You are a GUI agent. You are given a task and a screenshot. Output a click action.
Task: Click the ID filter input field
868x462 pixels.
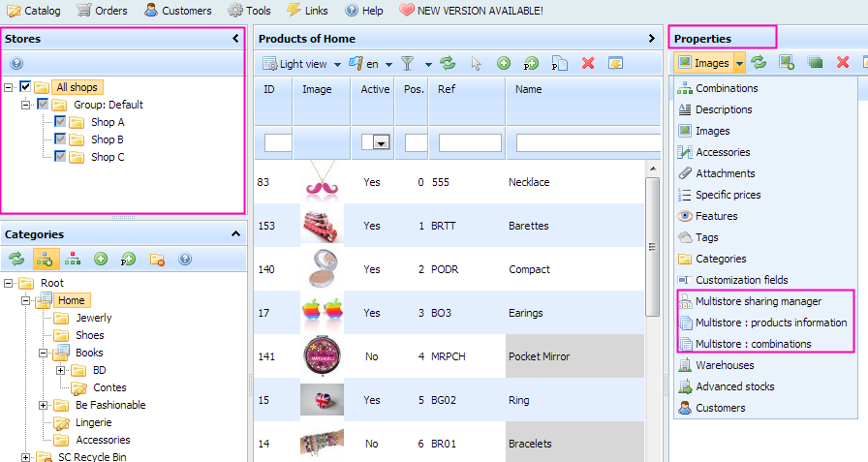(x=278, y=142)
